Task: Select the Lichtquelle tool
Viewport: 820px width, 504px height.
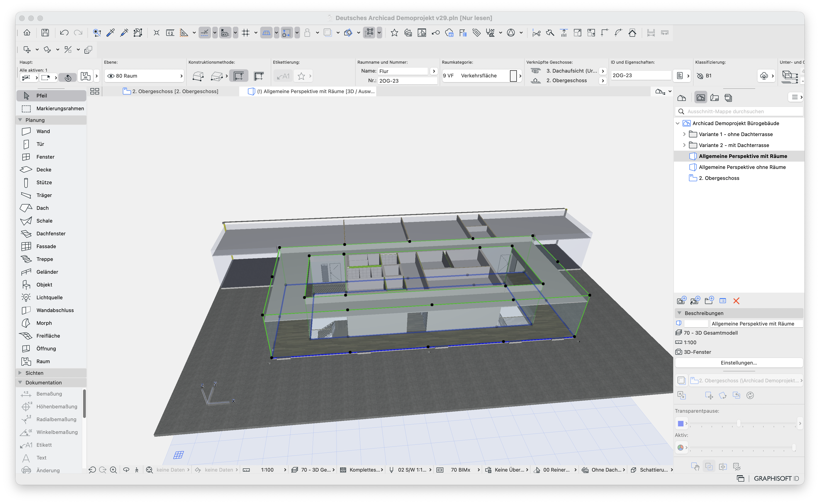Action: [x=51, y=297]
